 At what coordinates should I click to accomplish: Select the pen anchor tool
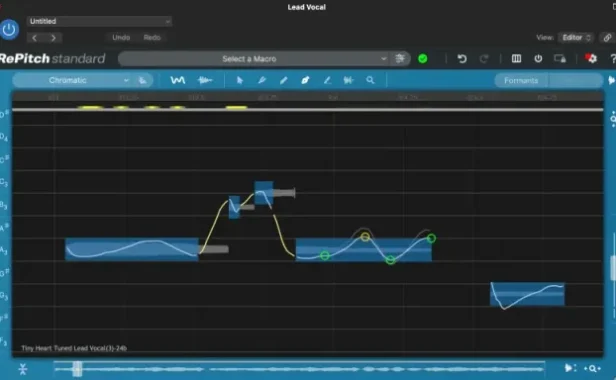[x=262, y=80]
